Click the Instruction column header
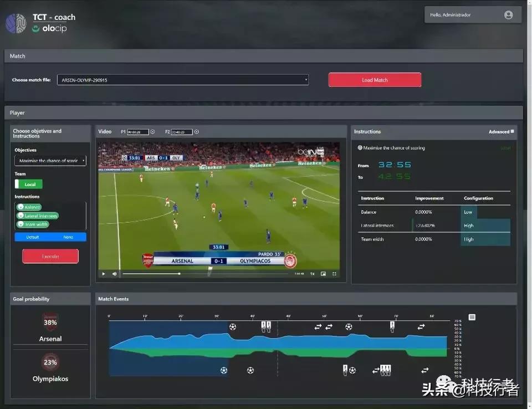 (372, 198)
